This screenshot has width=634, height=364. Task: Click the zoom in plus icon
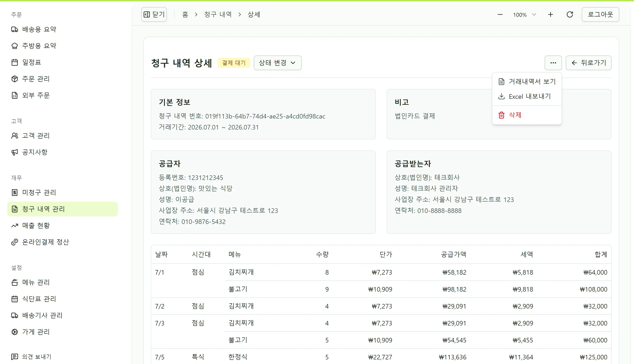pyautogui.click(x=551, y=14)
